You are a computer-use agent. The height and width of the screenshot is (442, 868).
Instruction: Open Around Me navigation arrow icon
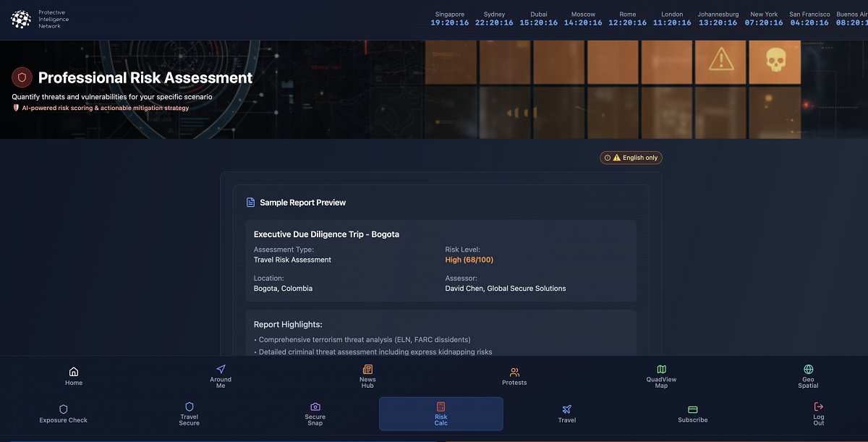(221, 369)
